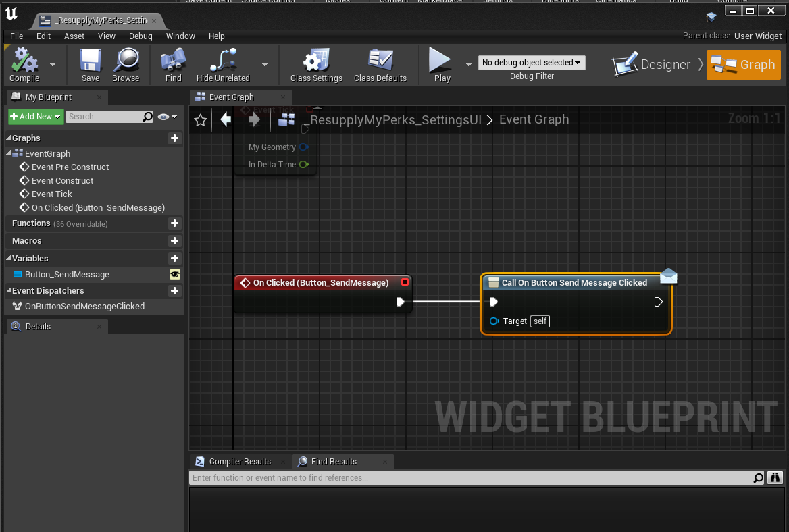Open view options eye dropdown in My Blueprint
This screenshot has width=789, height=532.
pyautogui.click(x=168, y=117)
